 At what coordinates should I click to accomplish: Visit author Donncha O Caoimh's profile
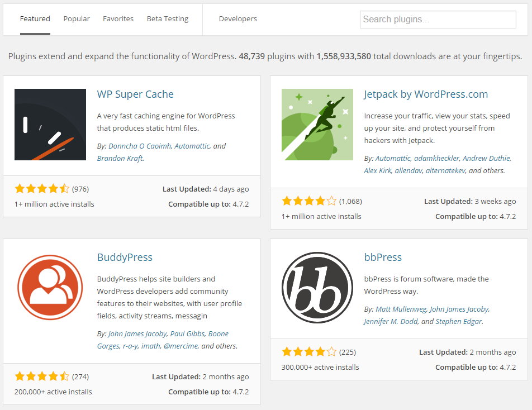tap(140, 146)
